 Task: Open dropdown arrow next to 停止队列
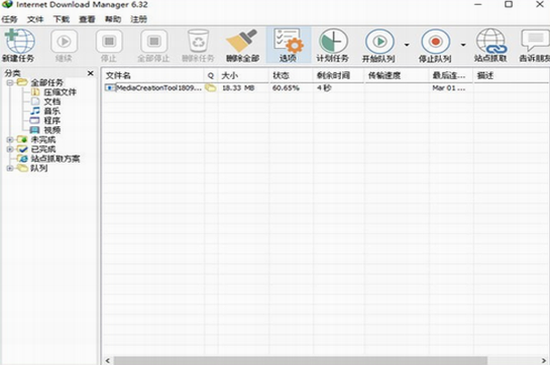(463, 45)
